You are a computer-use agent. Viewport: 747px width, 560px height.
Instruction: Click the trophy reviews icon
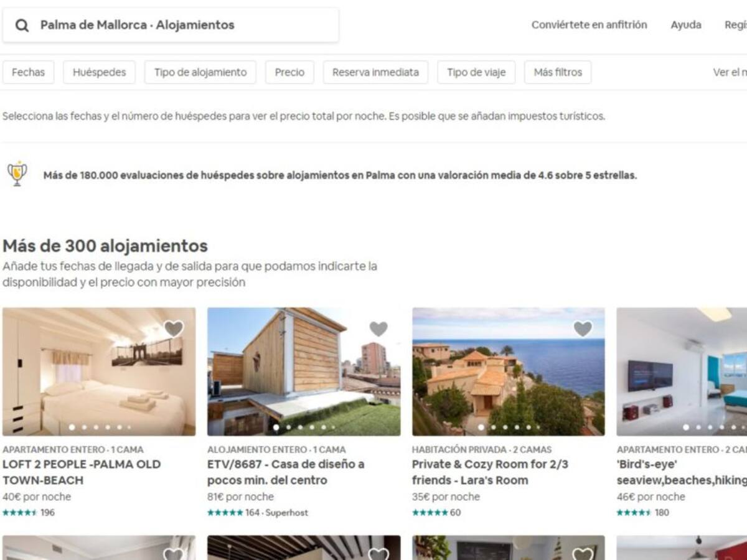(17, 174)
